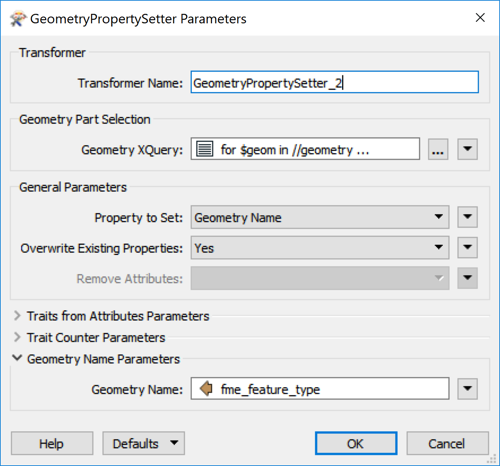Open the arrow menu beside Overwrite Existing Properties
The width and height of the screenshot is (500, 466).
click(x=467, y=247)
